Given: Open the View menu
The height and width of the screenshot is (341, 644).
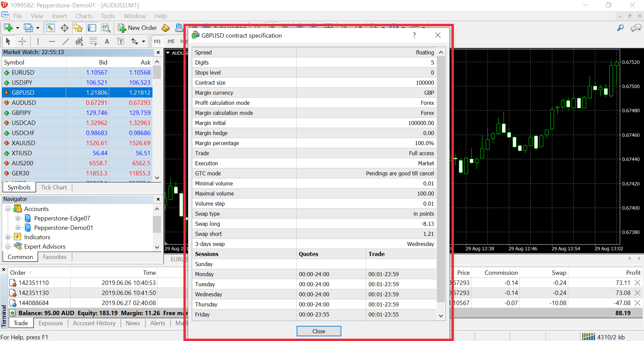Looking at the screenshot, I should click(x=37, y=16).
